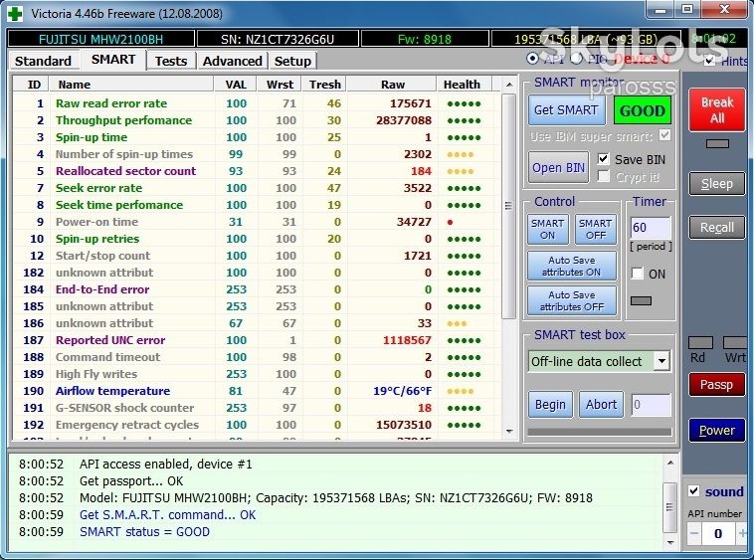
Task: Click the Get passport... OK log line
Action: 131,480
